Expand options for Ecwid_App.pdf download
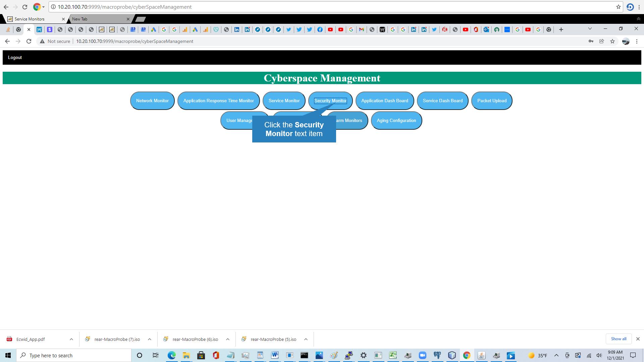Viewport: 644px width, 362px height. point(71,339)
